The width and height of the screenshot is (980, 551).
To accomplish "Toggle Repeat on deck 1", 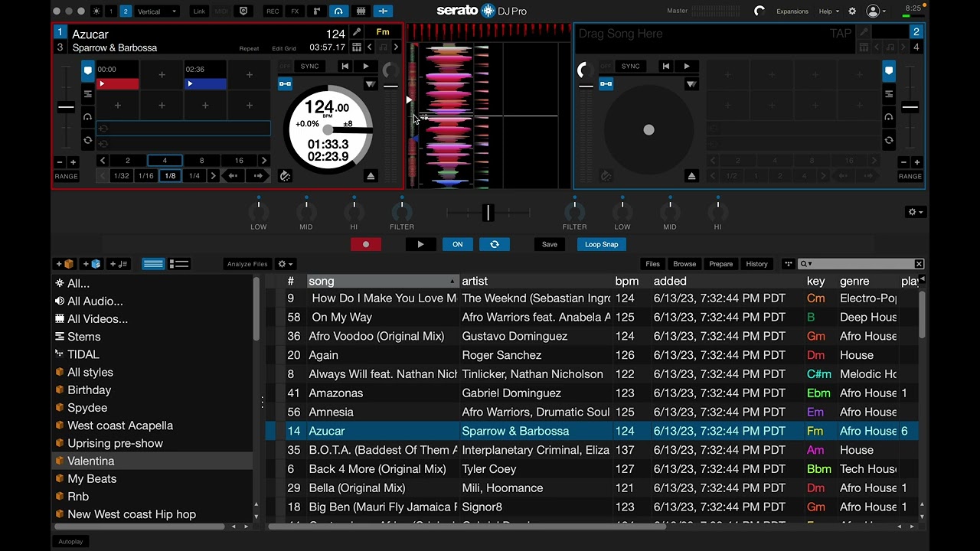I will click(x=249, y=48).
